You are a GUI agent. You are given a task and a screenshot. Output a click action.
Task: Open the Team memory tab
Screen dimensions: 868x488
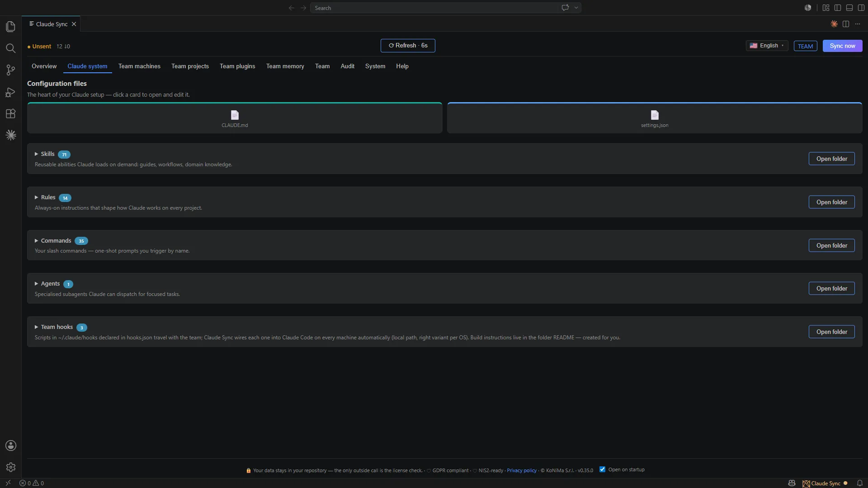[x=285, y=66]
